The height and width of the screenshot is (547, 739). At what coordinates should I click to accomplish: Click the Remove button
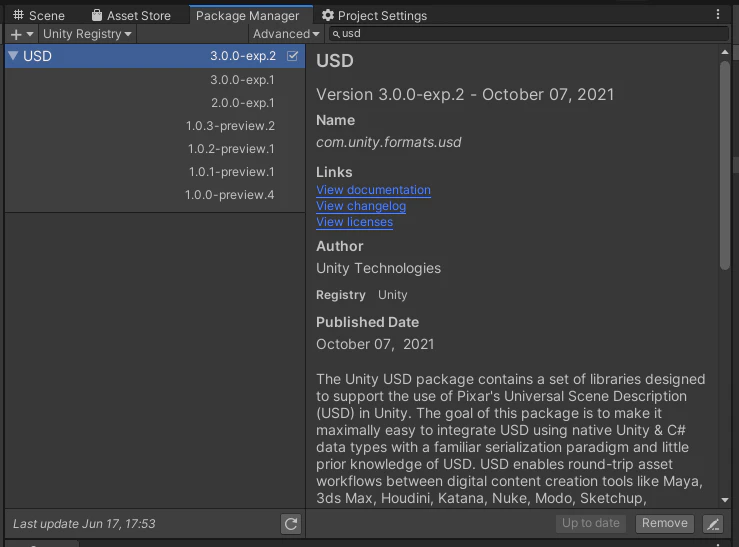665,523
